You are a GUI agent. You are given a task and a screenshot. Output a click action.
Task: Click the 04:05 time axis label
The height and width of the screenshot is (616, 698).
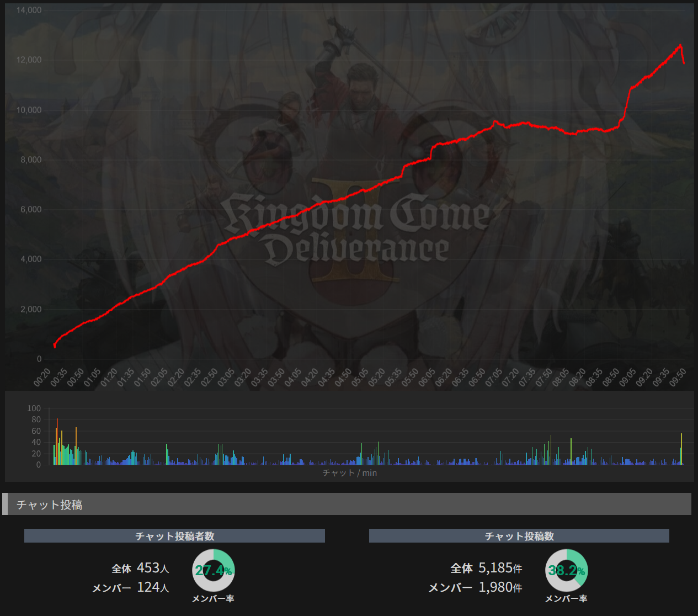click(293, 378)
